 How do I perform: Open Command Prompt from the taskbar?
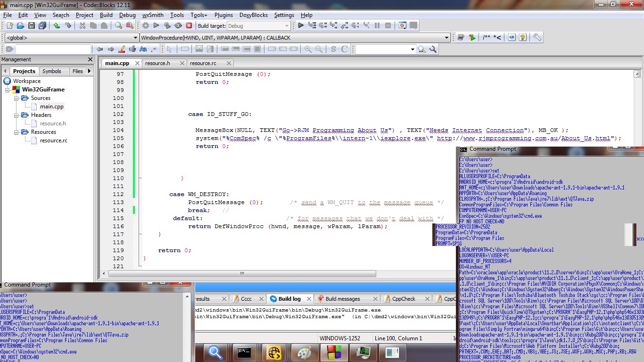click(244, 352)
